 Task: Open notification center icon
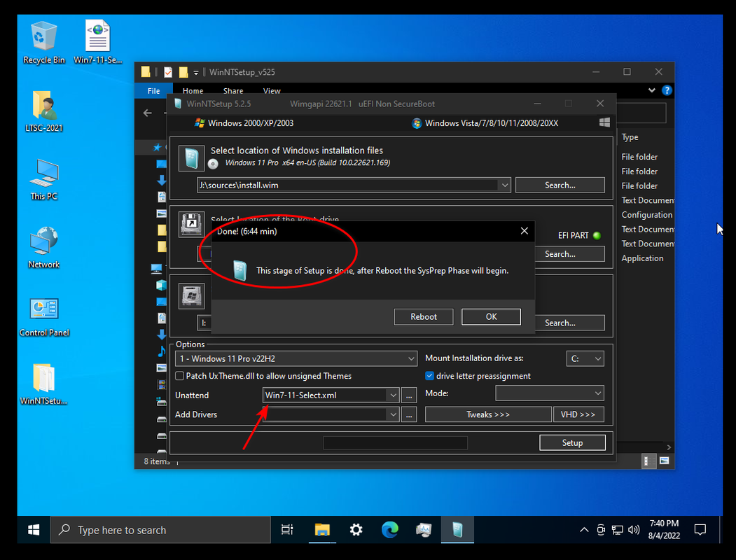pyautogui.click(x=700, y=530)
